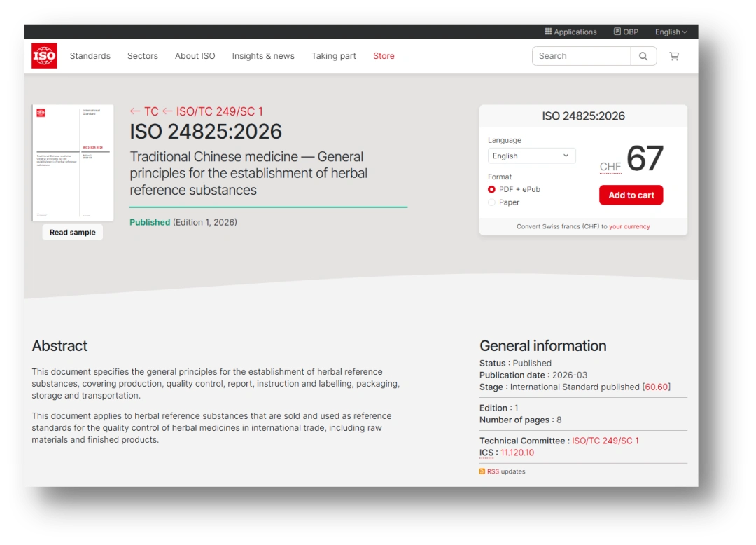Click the RSS feed icon
Image resolution: width=756 pixels, height=545 pixels.
(482, 471)
